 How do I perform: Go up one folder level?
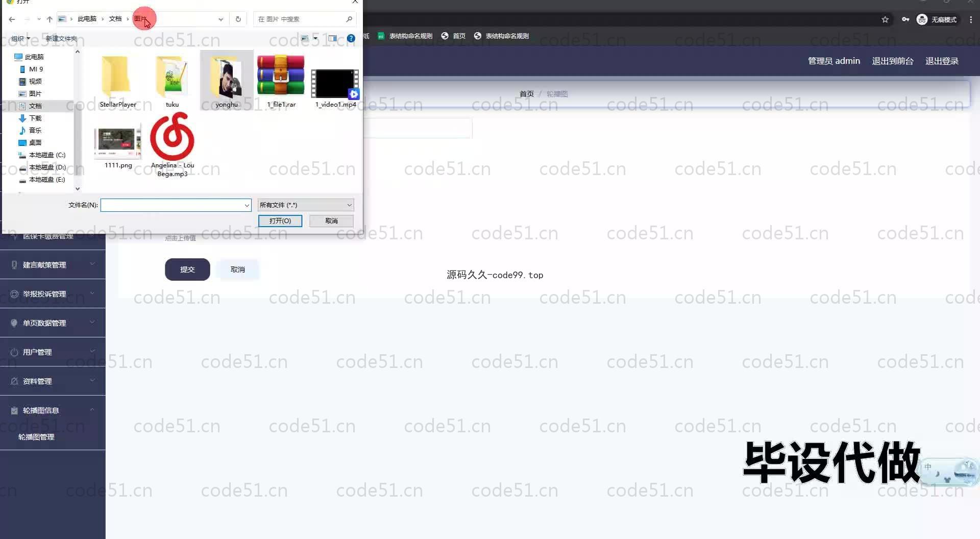[50, 19]
